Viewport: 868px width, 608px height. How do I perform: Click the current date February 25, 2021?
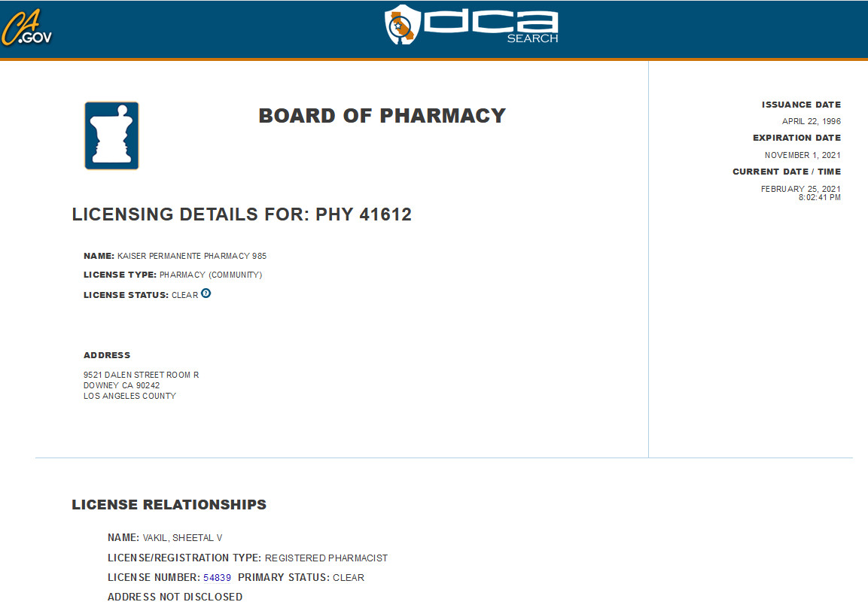pyautogui.click(x=800, y=189)
